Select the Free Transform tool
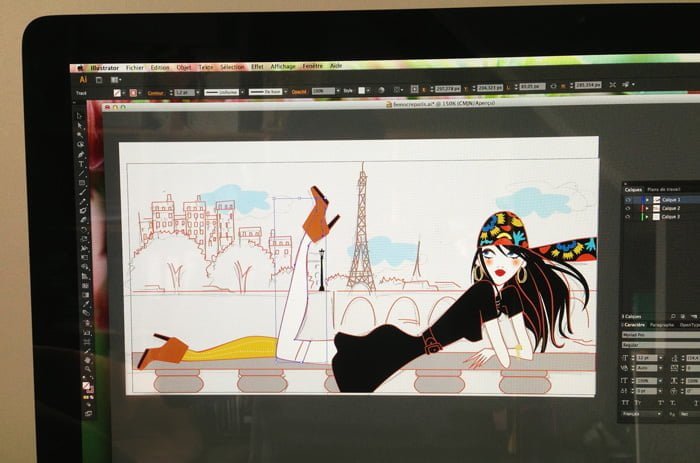 click(x=84, y=257)
